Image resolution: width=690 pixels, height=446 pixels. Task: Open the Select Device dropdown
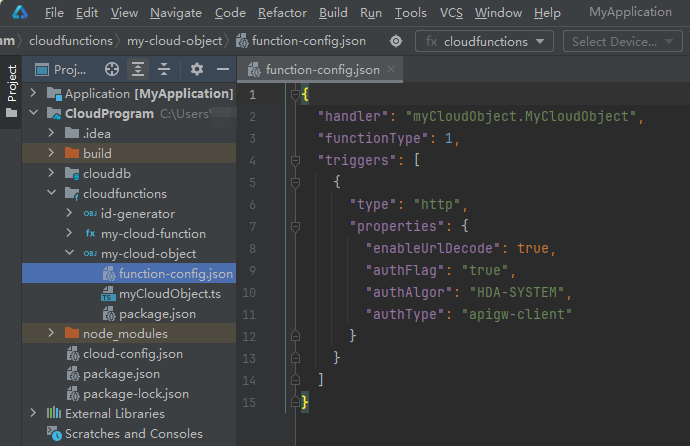(x=623, y=41)
